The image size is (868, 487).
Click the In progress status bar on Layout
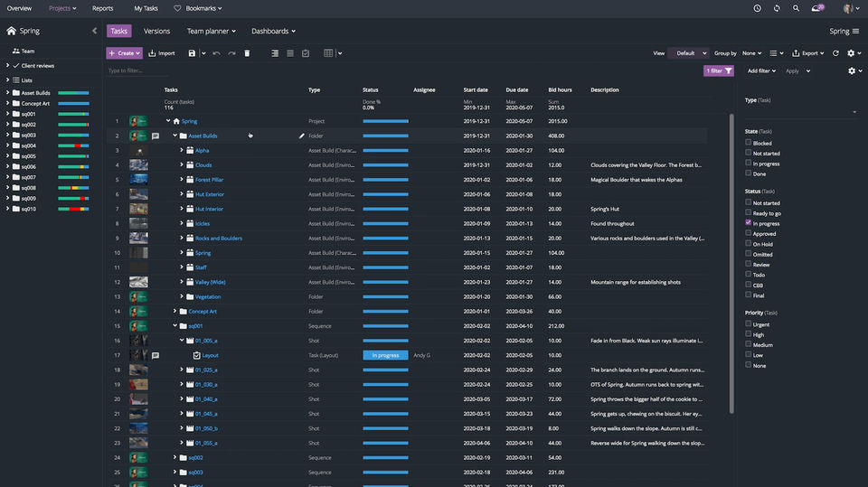pos(385,355)
